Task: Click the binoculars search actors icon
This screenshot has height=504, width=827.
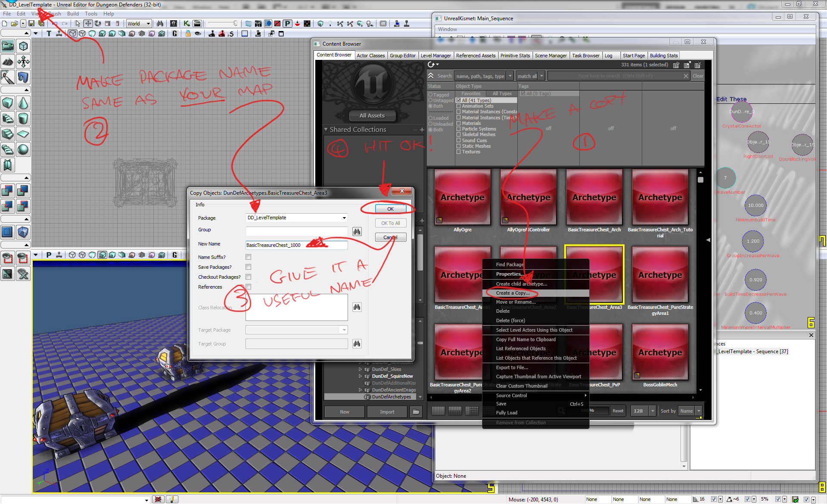Action: tap(160, 24)
